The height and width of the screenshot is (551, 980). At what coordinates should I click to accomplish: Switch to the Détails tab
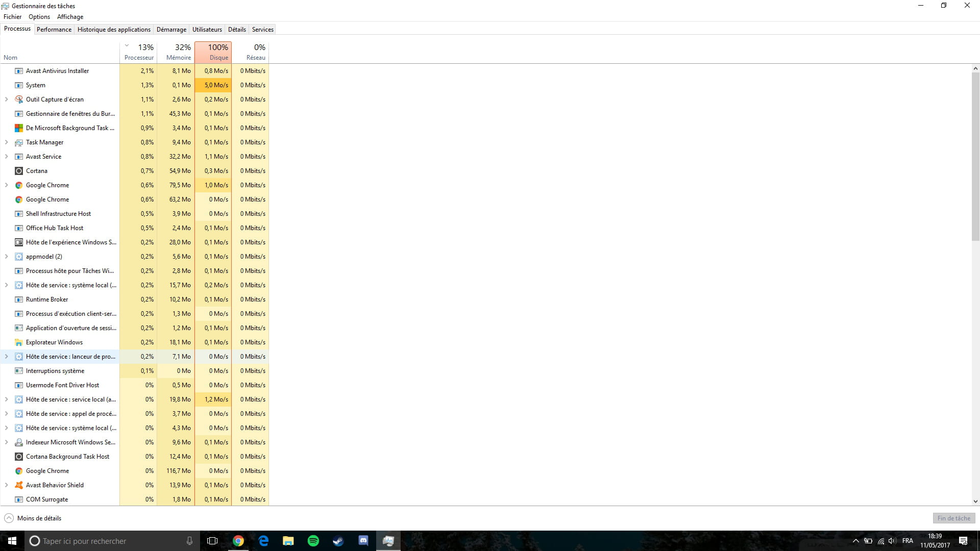tap(237, 30)
